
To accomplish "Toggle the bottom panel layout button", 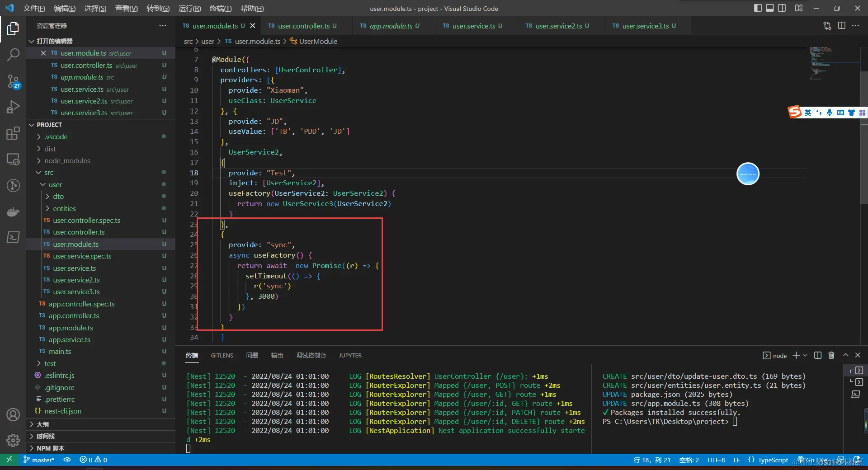I will (x=770, y=8).
